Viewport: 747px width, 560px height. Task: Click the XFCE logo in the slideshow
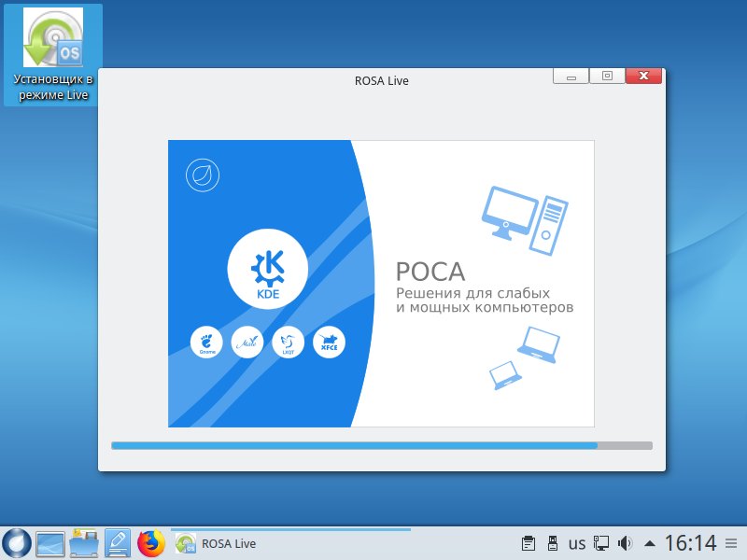pyautogui.click(x=329, y=343)
